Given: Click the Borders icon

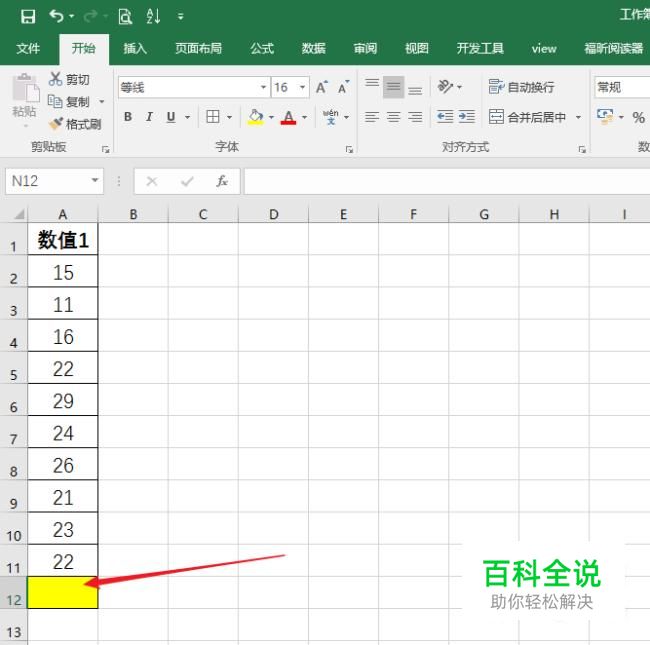Looking at the screenshot, I should pos(213,117).
